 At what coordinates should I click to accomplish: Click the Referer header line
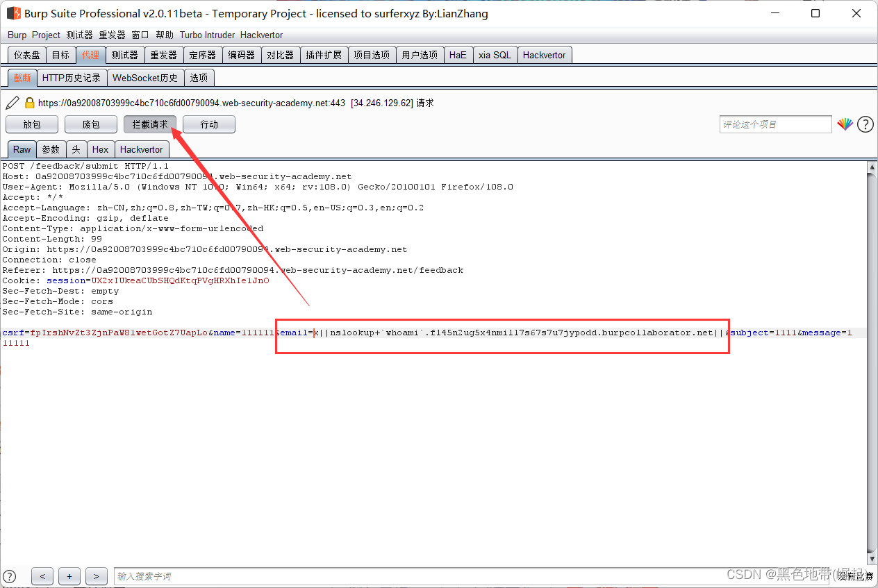click(233, 270)
